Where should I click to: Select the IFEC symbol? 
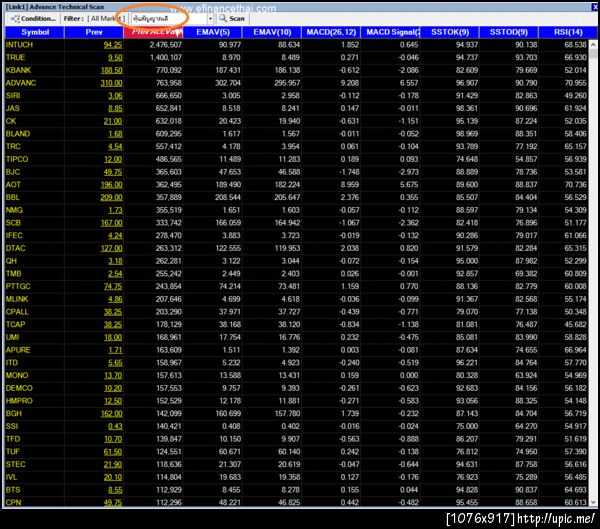tap(14, 235)
